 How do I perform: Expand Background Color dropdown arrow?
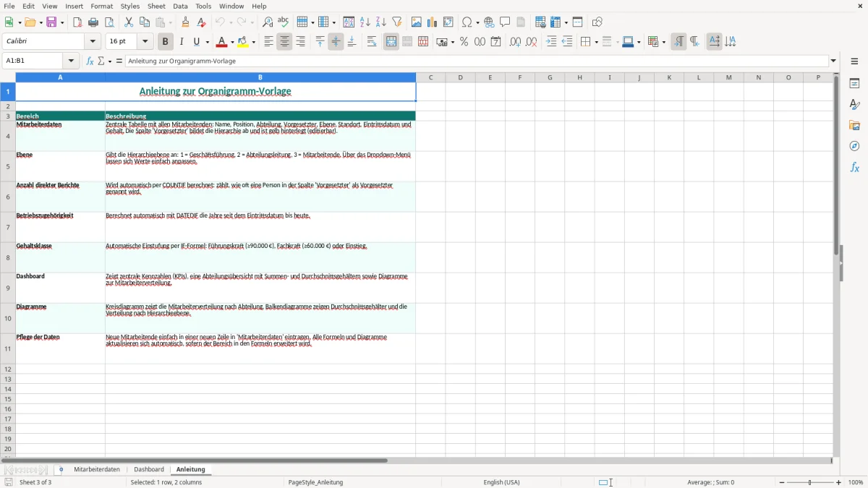[x=254, y=42]
